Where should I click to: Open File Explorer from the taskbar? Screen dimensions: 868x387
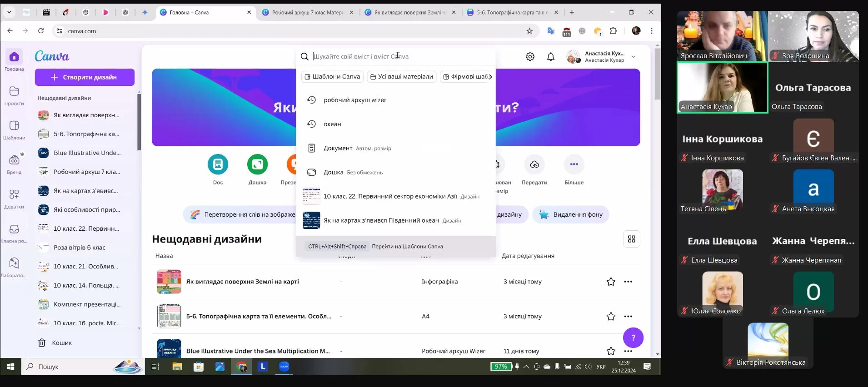(x=177, y=367)
